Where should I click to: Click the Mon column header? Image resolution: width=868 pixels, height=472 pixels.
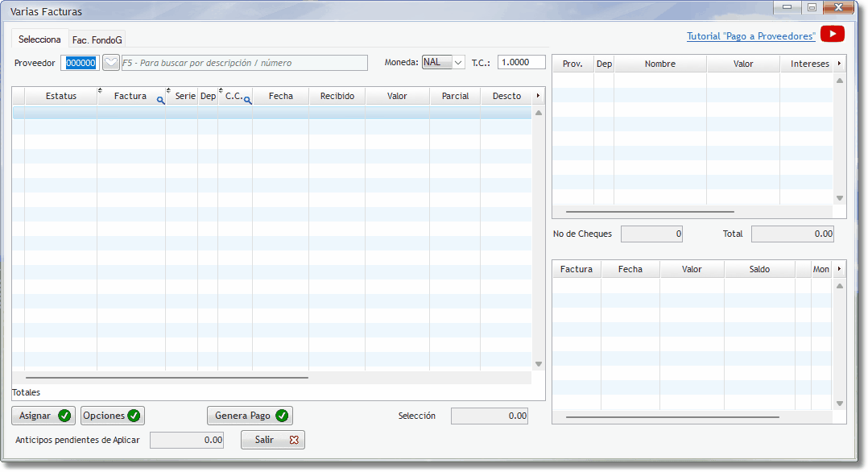point(820,269)
